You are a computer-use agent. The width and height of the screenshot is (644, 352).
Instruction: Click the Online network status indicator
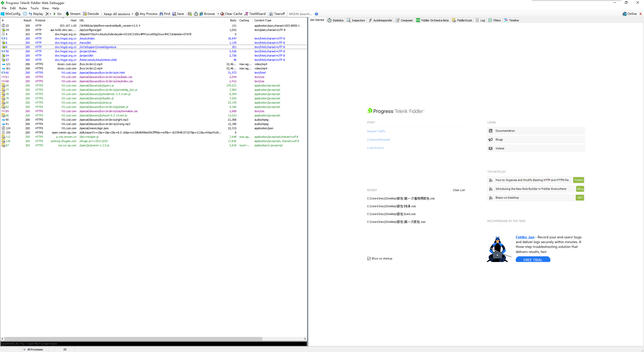(x=630, y=14)
